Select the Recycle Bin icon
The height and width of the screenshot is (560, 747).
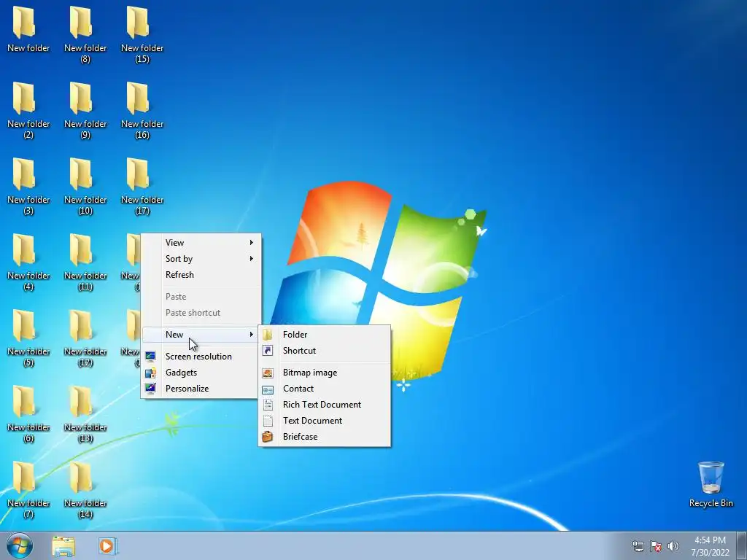[x=711, y=484]
